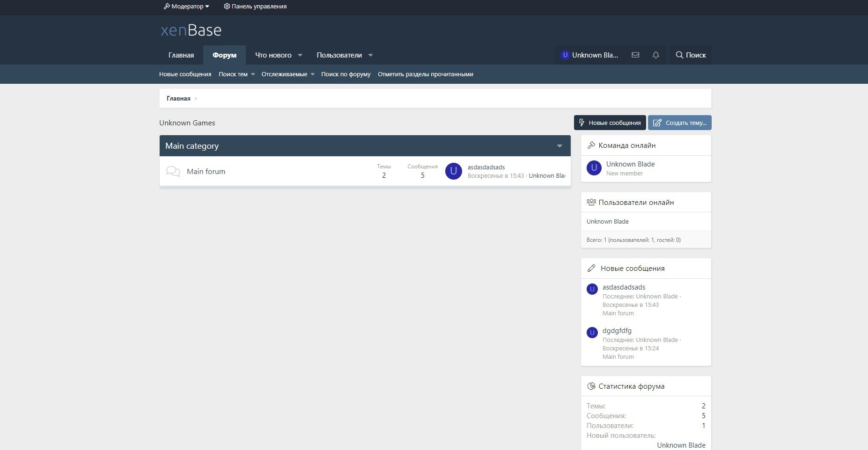868x450 pixels.
Task: Open Панель управления gear link
Action: point(255,7)
